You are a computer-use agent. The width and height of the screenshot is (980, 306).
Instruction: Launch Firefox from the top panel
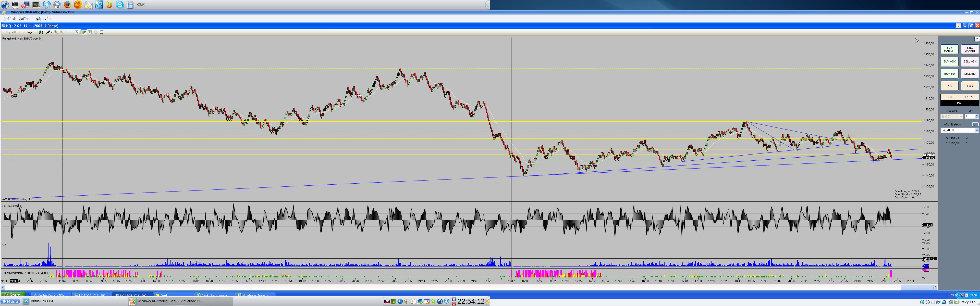click(x=67, y=5)
